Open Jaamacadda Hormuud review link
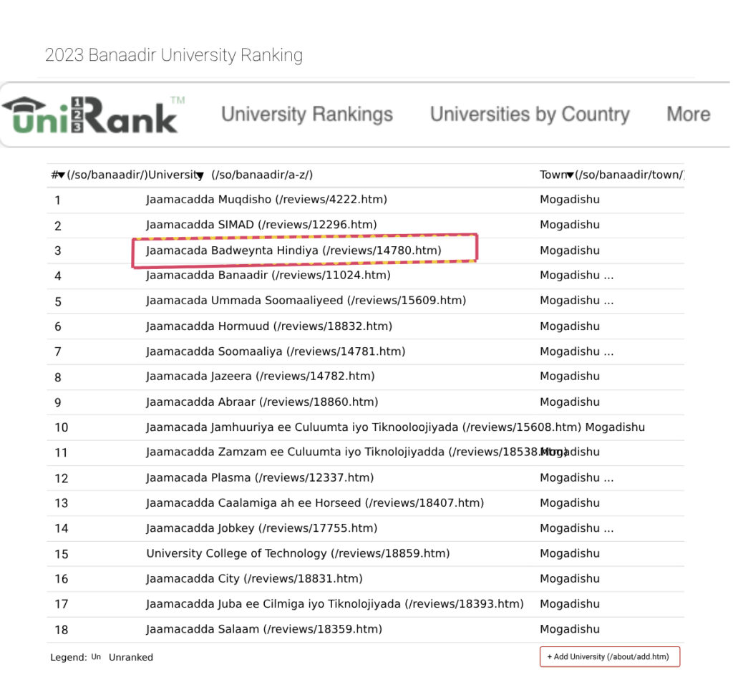 pos(269,326)
